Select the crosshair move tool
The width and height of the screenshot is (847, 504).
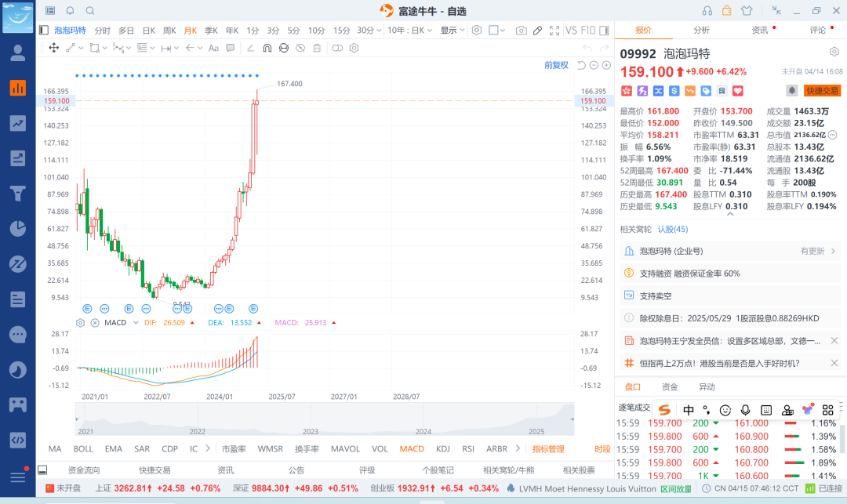[x=54, y=48]
